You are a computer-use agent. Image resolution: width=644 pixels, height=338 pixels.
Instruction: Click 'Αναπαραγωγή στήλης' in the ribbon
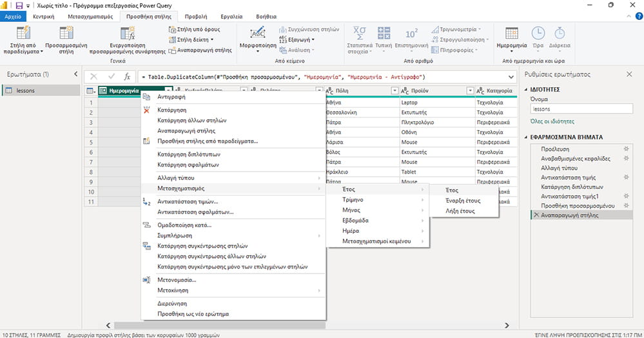(200, 50)
